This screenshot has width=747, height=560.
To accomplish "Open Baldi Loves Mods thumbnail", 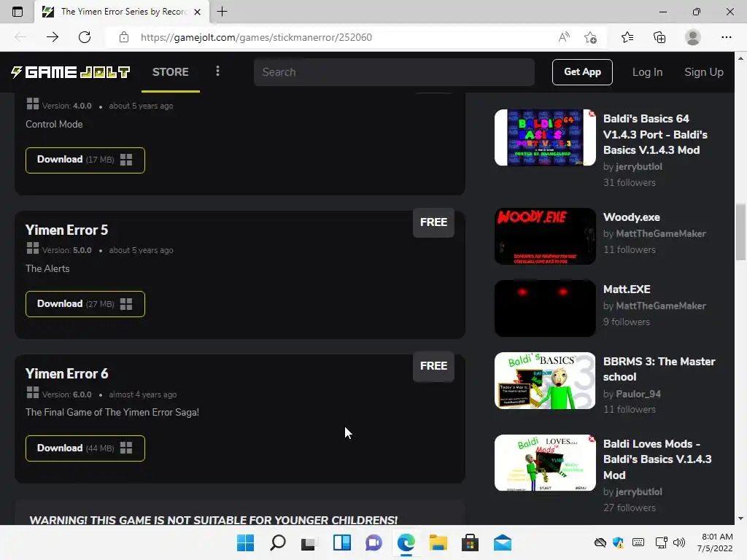I will pos(545,463).
